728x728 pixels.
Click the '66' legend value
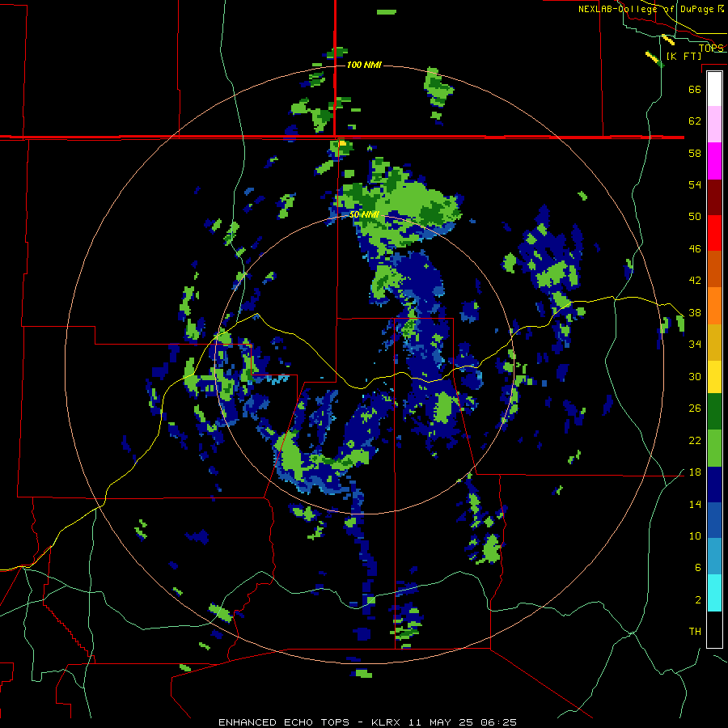(x=695, y=89)
